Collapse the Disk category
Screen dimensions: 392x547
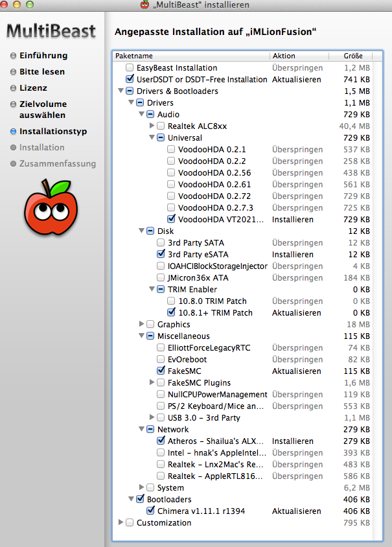pos(142,231)
